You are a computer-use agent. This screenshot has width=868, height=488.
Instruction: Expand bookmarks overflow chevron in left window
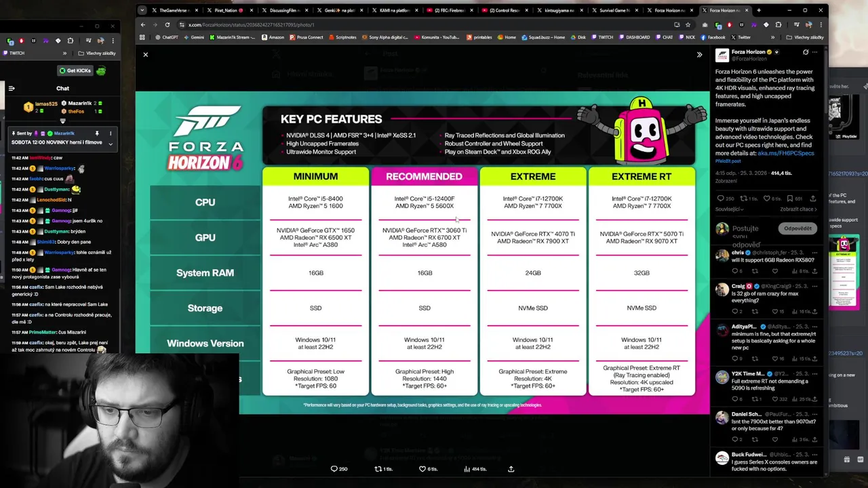[x=65, y=53]
